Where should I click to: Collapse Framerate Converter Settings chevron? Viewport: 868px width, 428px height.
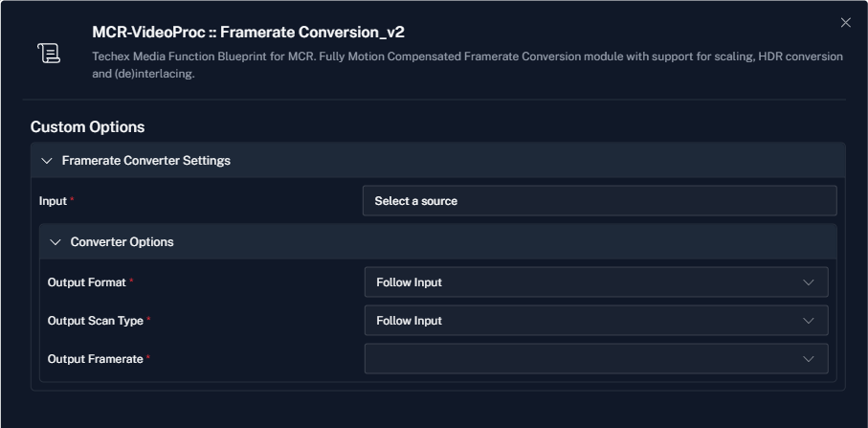47,161
